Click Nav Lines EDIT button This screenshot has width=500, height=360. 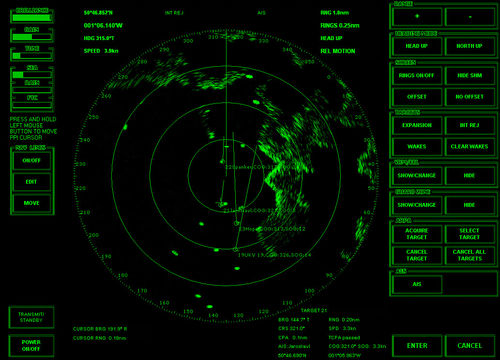click(x=32, y=182)
